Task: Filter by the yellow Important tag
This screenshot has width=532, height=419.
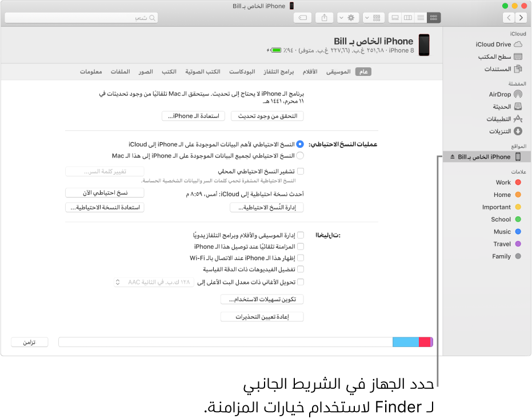Action: point(501,207)
